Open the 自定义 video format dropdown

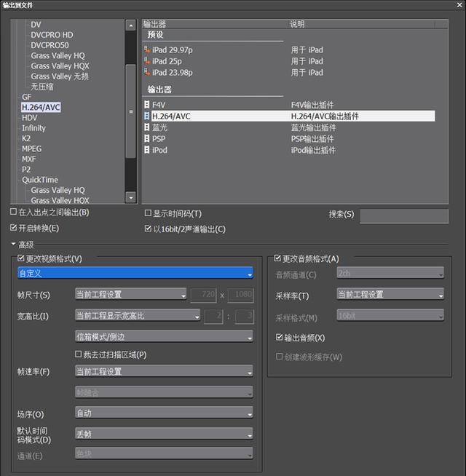(135, 273)
